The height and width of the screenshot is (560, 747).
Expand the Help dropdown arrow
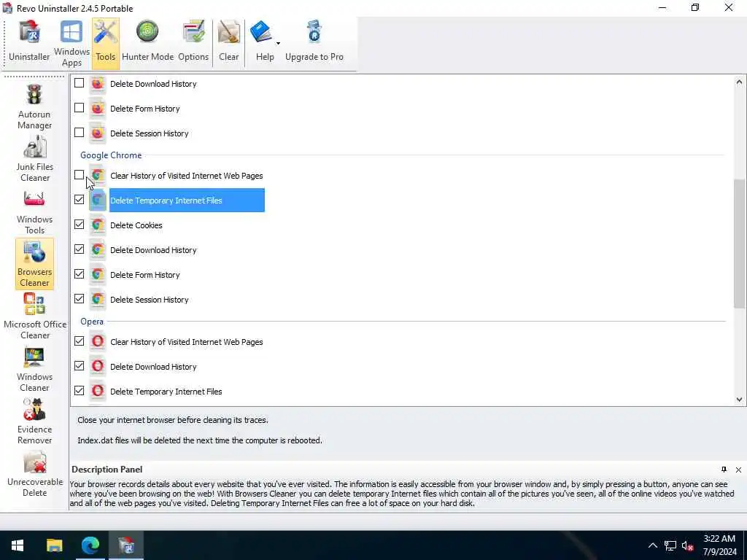pos(278,43)
